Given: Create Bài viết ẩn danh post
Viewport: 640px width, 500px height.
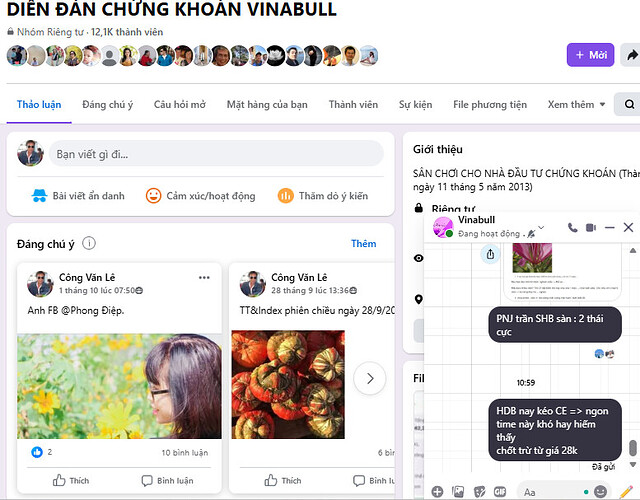Looking at the screenshot, I should pos(78,196).
